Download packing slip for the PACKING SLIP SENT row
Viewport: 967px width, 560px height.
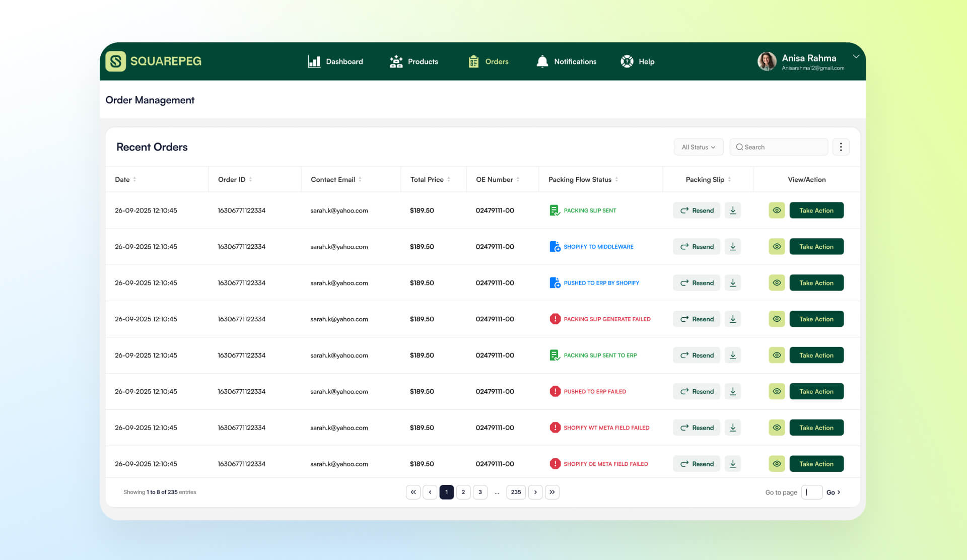point(733,211)
